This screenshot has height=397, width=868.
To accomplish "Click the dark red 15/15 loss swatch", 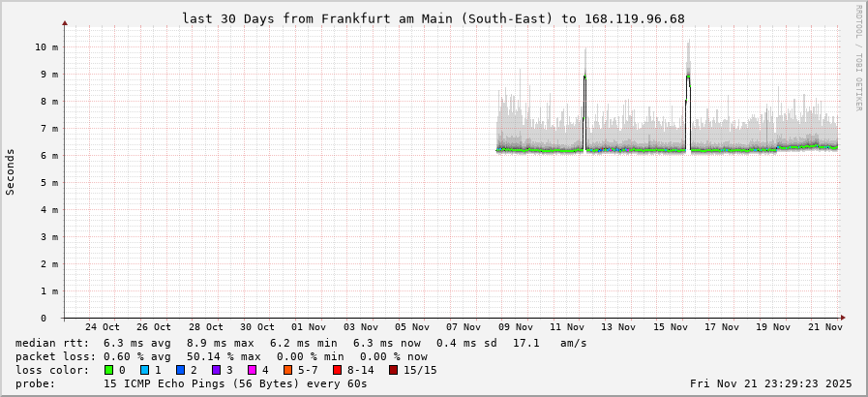I will [x=393, y=370].
